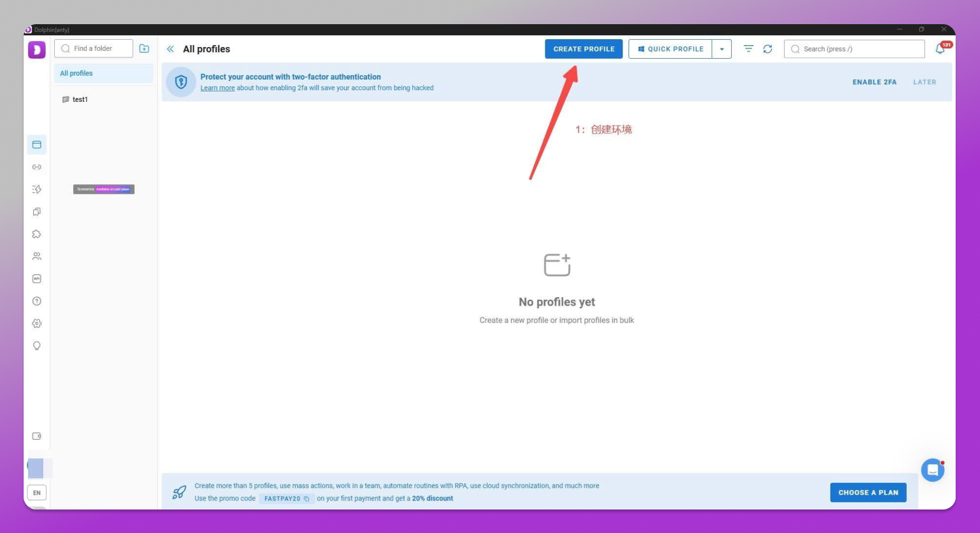The image size is (980, 533).
Task: Click the Quick Profile button
Action: [670, 49]
